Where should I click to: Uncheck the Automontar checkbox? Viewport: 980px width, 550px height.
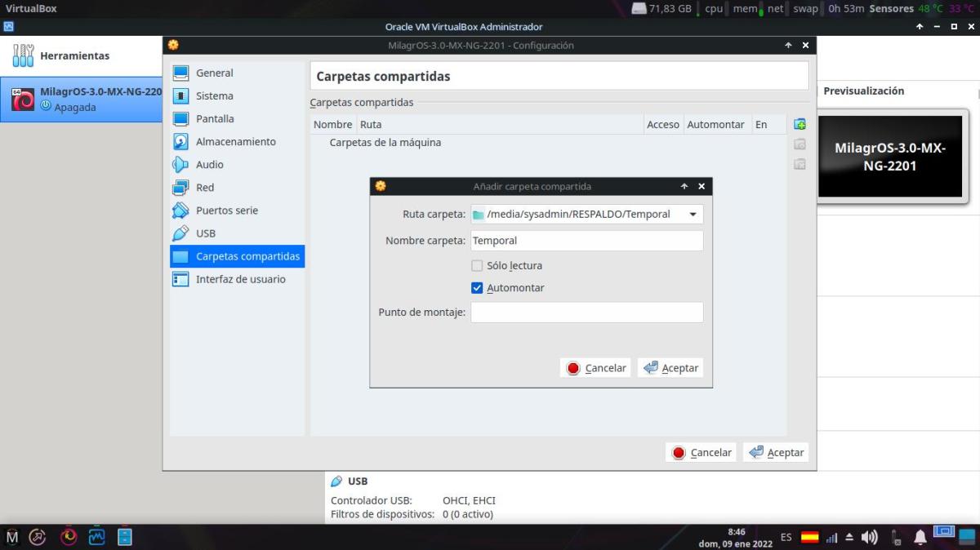477,288
